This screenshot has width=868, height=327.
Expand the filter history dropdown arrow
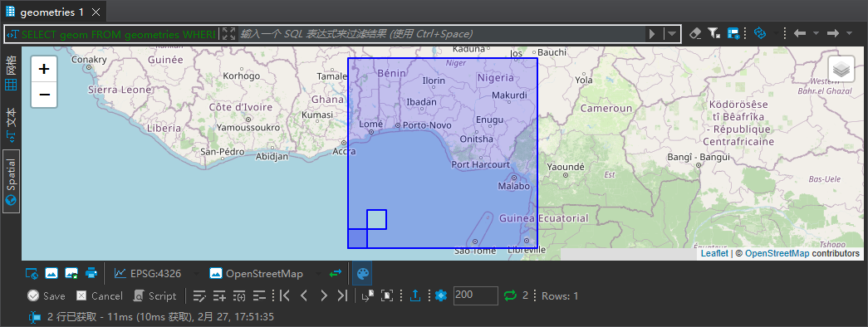(671, 34)
